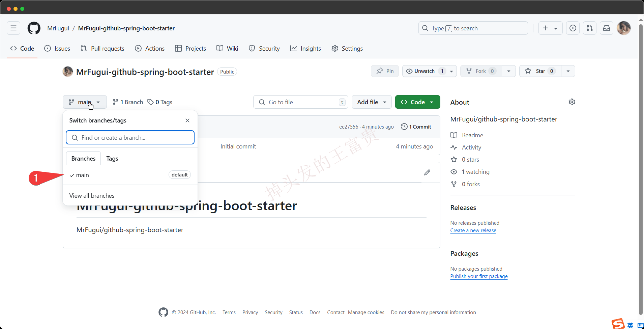644x329 pixels.
Task: Open the Releases heading link
Action: [463, 208]
